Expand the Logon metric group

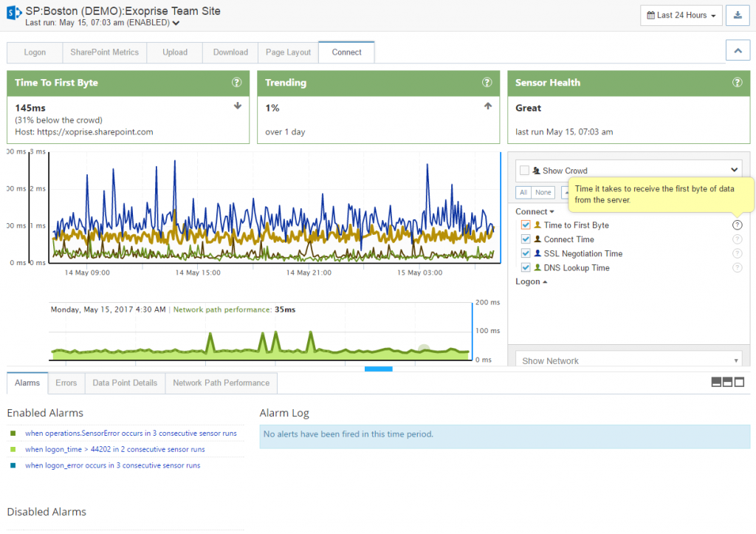point(529,281)
